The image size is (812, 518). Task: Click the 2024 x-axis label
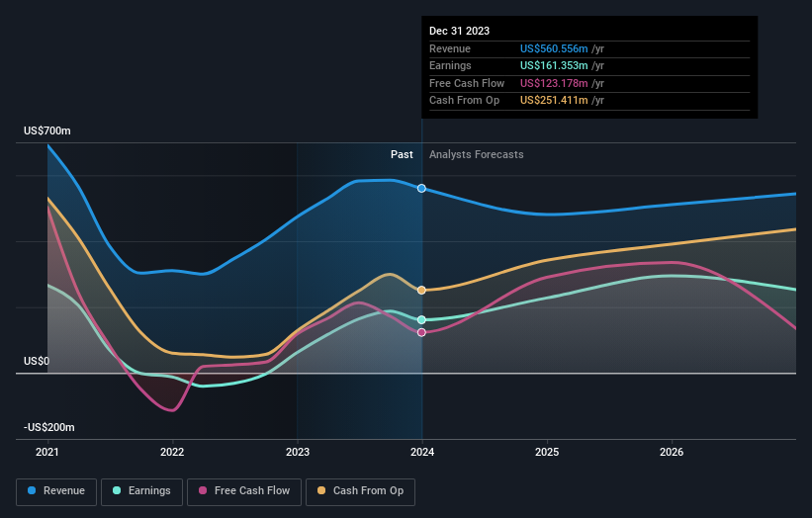click(x=422, y=453)
